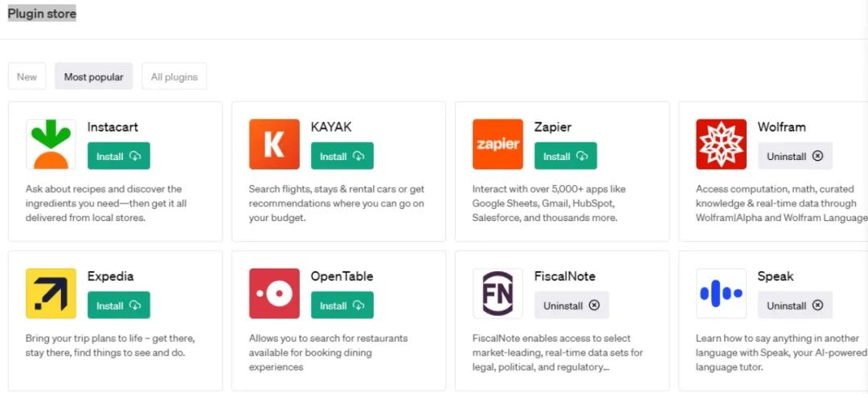Select the Most popular tab

coord(94,77)
